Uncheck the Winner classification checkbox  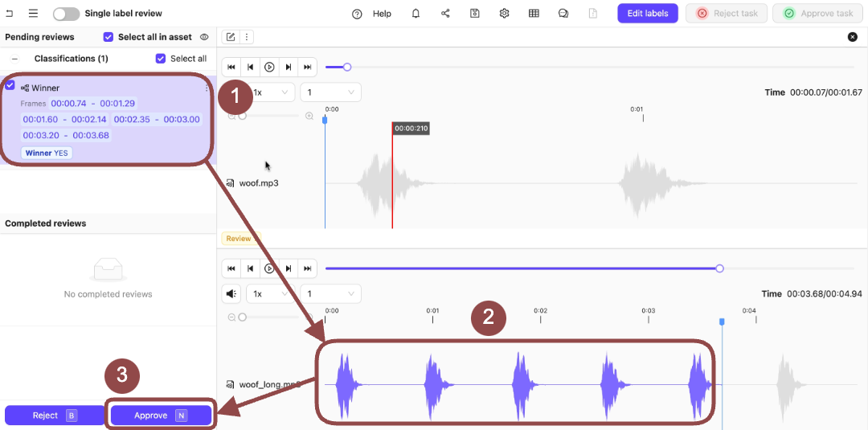(x=10, y=85)
